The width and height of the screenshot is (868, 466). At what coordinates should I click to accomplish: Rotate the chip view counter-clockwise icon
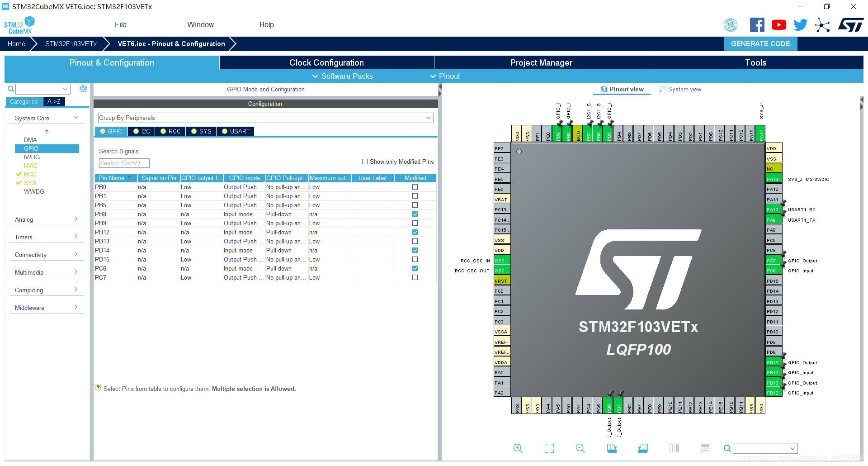click(643, 448)
